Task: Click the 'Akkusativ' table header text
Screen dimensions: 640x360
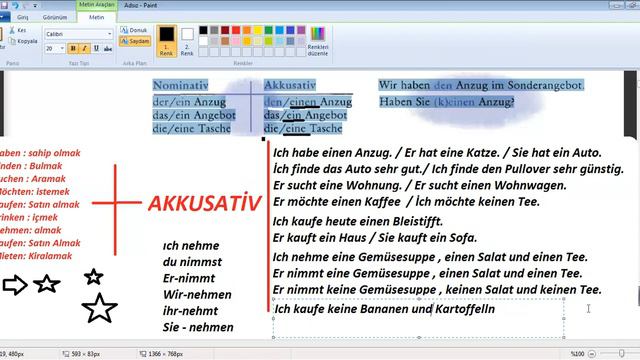Action: [290, 85]
